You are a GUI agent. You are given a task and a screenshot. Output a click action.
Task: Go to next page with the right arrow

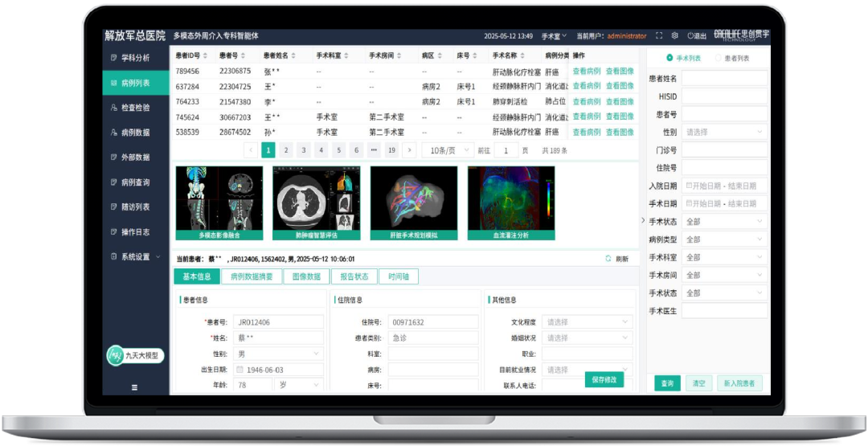(x=409, y=150)
